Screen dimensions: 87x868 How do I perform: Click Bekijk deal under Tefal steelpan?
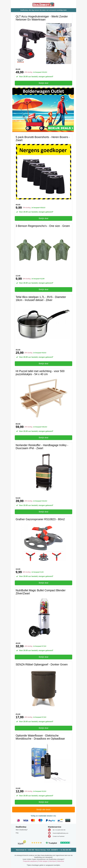click(43, 364)
